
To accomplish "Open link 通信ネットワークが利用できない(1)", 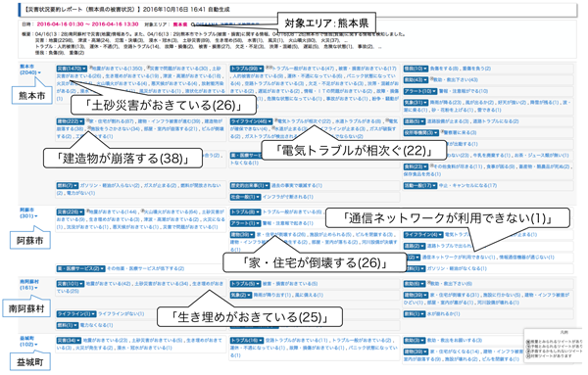I will pos(459,258).
